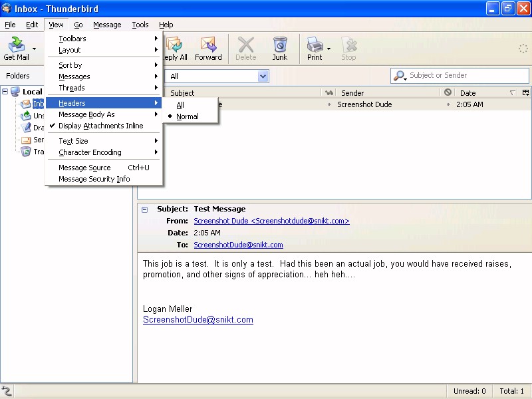Collapse the Local Folders tree node
Screen dimensions: 532x399
point(5,91)
